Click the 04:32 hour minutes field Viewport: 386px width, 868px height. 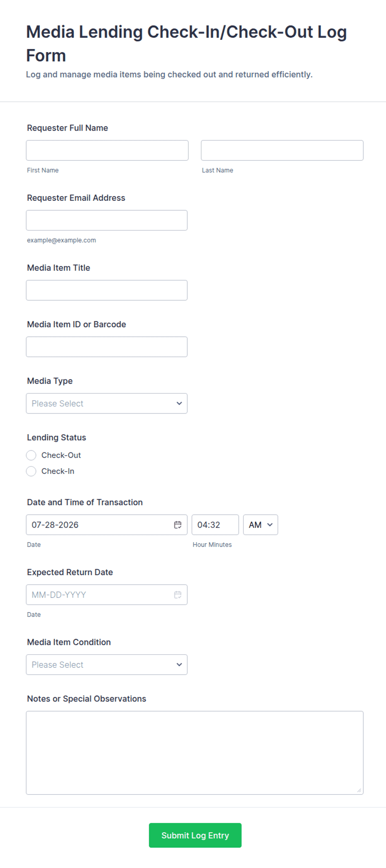click(x=215, y=525)
